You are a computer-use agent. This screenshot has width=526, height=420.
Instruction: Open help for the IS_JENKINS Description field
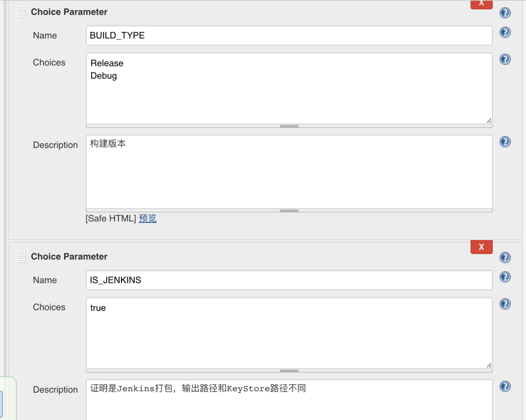click(x=505, y=386)
